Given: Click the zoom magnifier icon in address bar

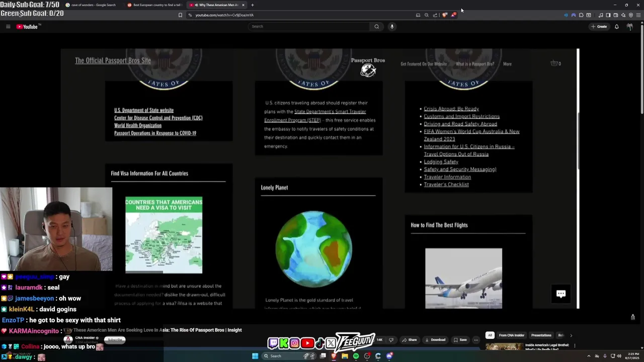Looking at the screenshot, I should point(427,15).
